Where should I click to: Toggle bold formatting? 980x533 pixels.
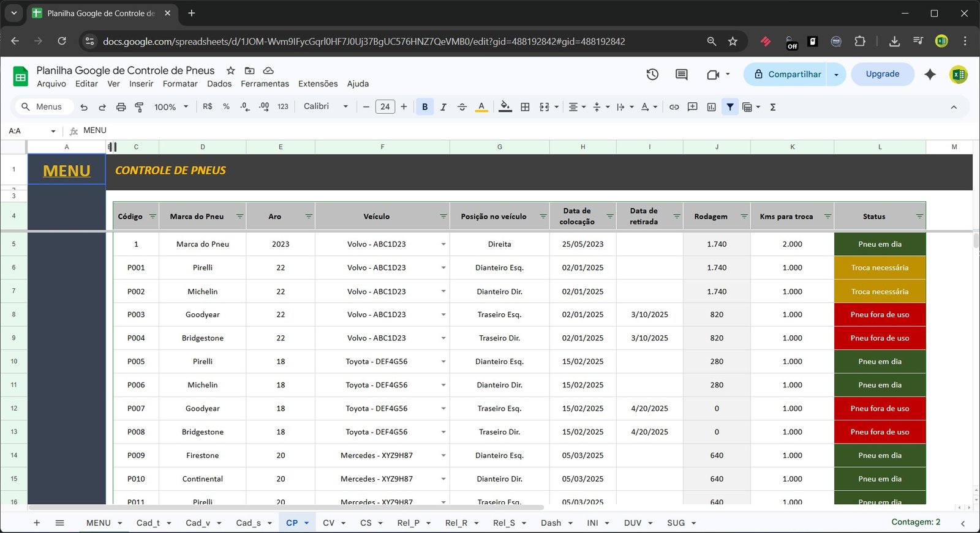point(424,107)
